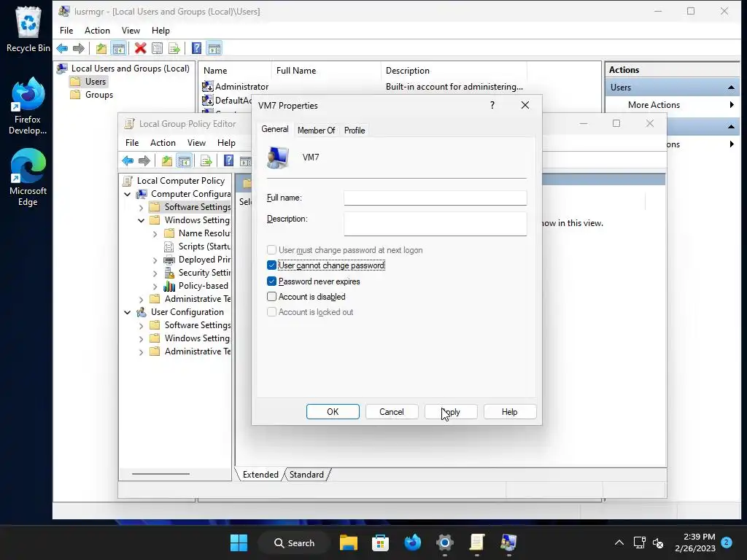Expand Security Settings node
The image size is (747, 560).
pos(155,273)
